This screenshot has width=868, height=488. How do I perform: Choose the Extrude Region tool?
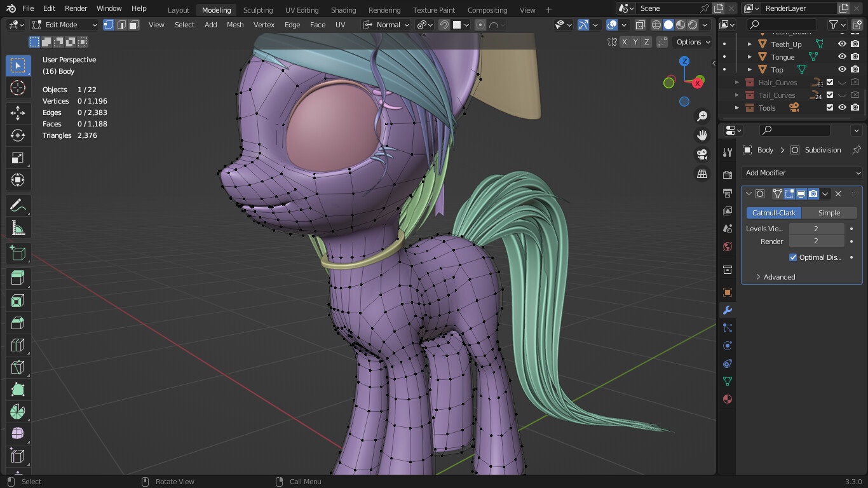pos(18,278)
